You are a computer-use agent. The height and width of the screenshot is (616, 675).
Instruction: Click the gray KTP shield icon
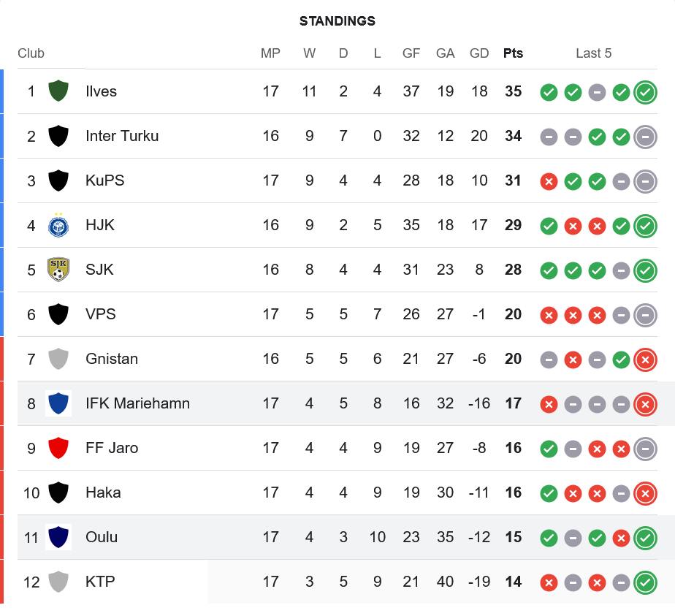[58, 582]
